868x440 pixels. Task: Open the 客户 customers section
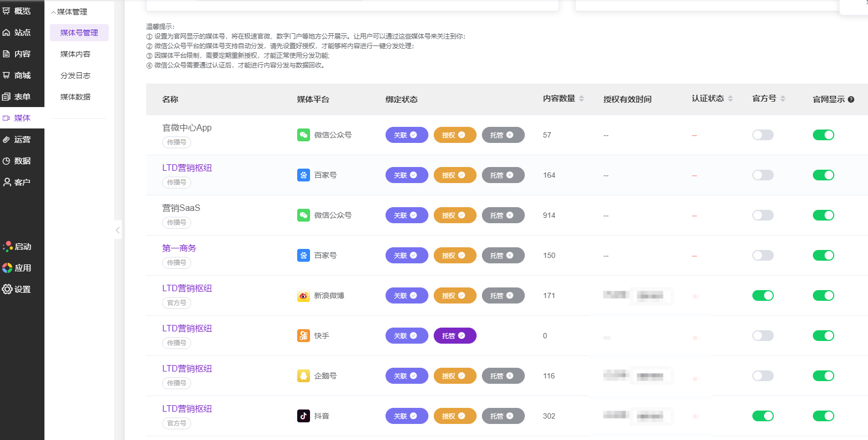pos(17,182)
